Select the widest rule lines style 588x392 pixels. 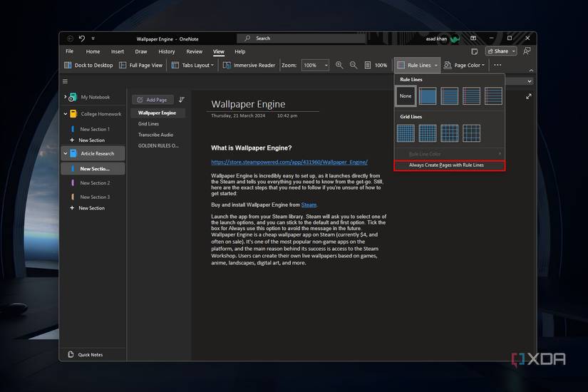coord(493,96)
